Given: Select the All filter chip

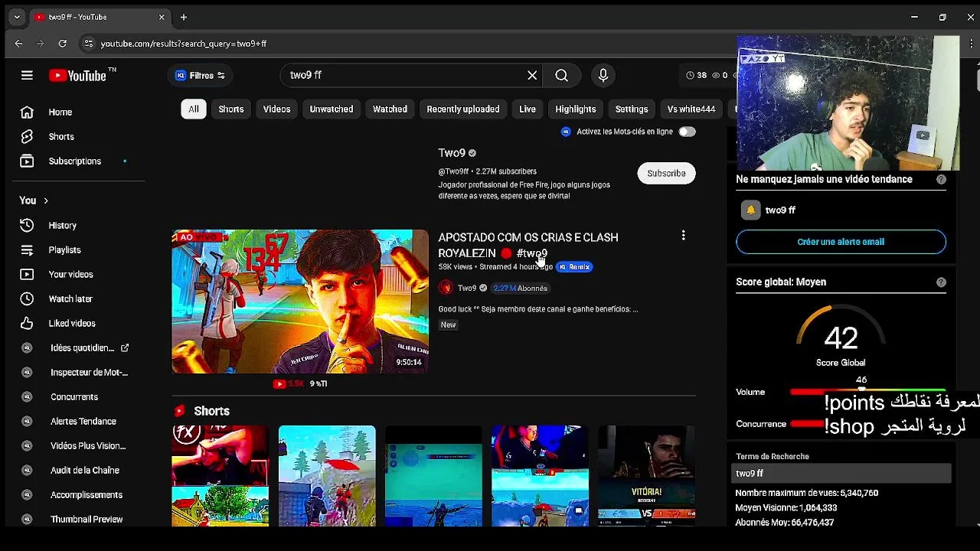Looking at the screenshot, I should tap(194, 109).
